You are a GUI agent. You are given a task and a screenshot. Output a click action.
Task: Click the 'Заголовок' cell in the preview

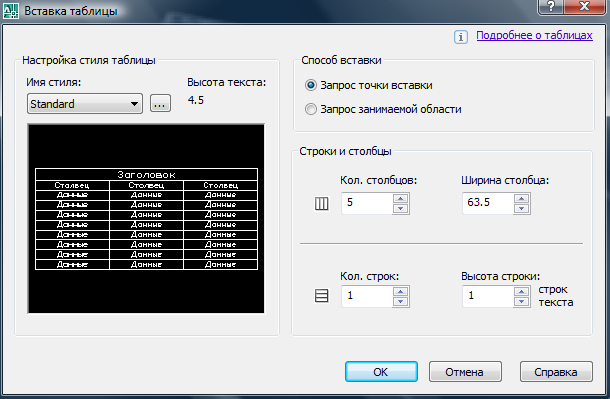pos(146,175)
